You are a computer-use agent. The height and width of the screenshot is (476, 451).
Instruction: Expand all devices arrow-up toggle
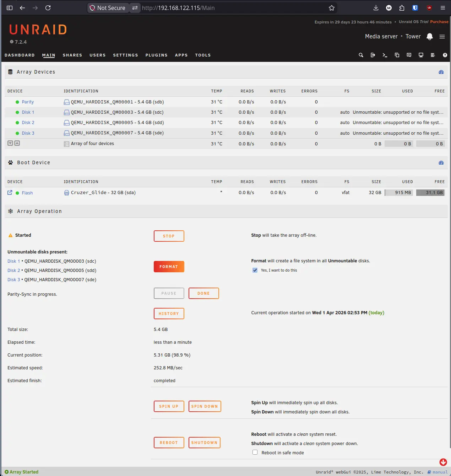coord(17,143)
